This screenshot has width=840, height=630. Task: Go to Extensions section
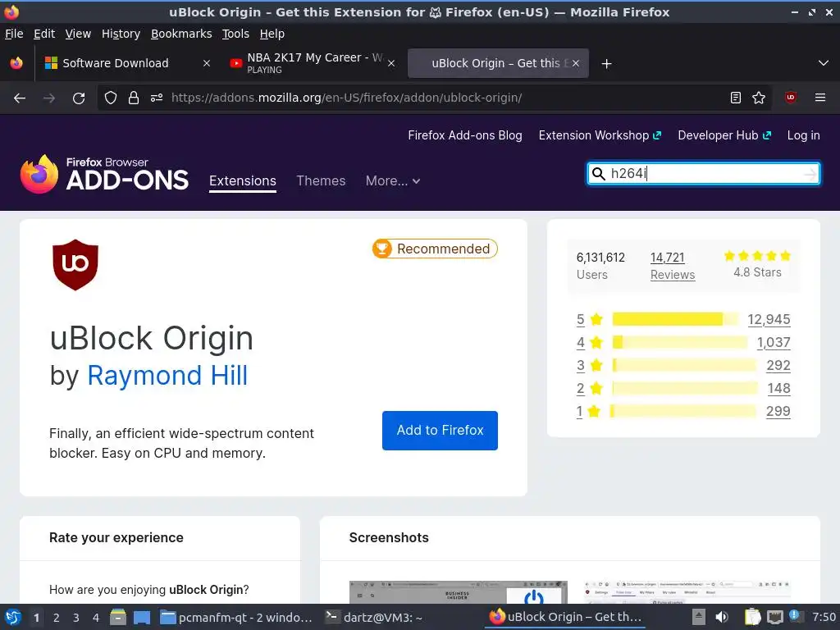[x=243, y=181]
